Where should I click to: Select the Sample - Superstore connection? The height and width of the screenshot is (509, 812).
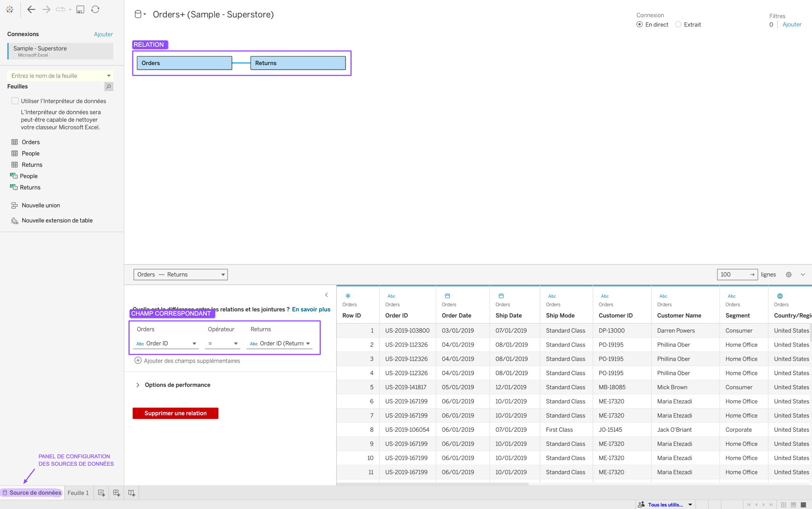tap(60, 51)
